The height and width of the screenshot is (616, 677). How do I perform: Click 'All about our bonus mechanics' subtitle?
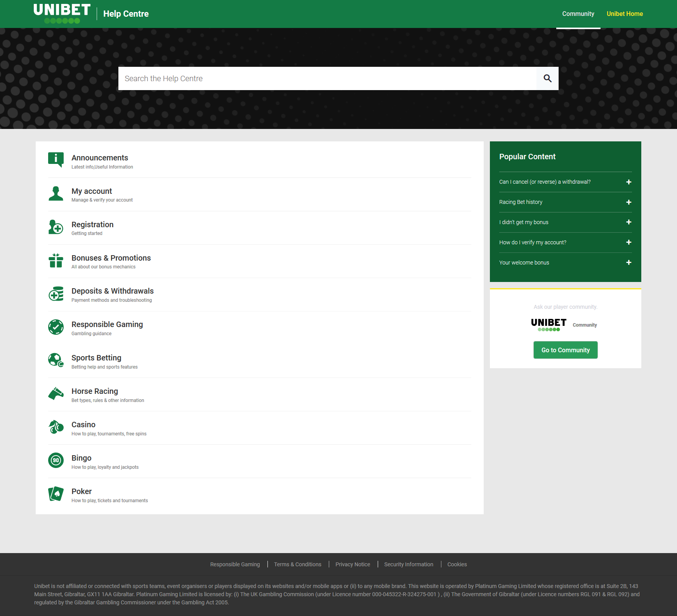[x=104, y=267]
